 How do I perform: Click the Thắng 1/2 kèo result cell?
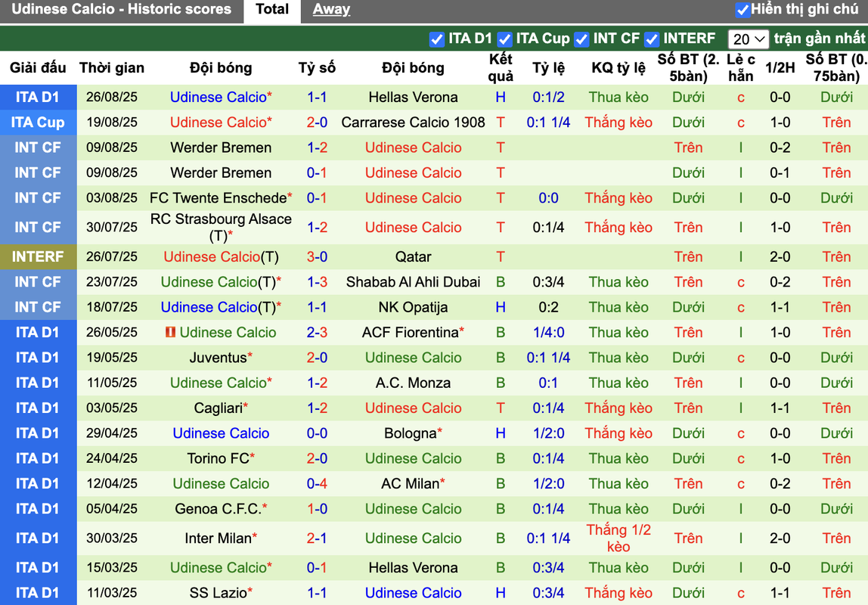[x=618, y=538]
